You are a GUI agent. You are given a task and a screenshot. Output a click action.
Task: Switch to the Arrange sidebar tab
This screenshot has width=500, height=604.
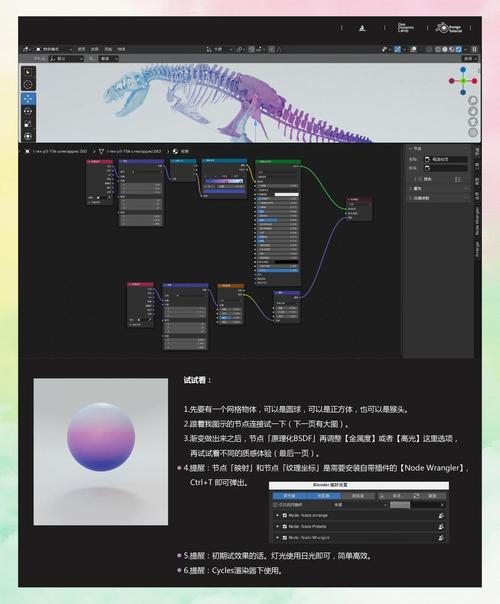pyautogui.click(x=477, y=250)
